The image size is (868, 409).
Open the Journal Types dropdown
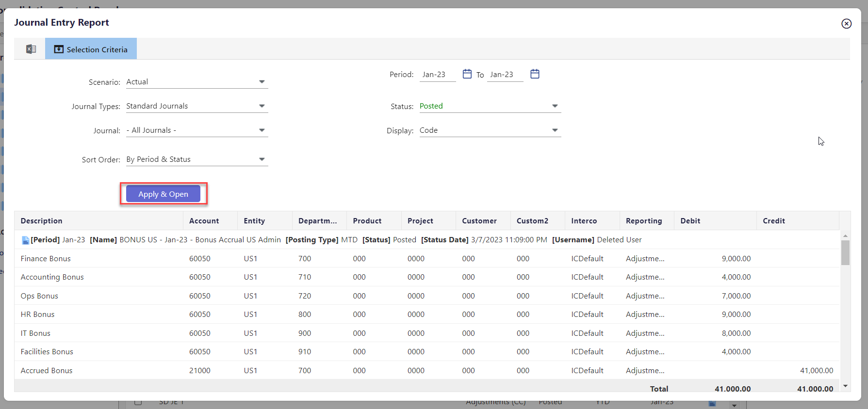pyautogui.click(x=197, y=106)
